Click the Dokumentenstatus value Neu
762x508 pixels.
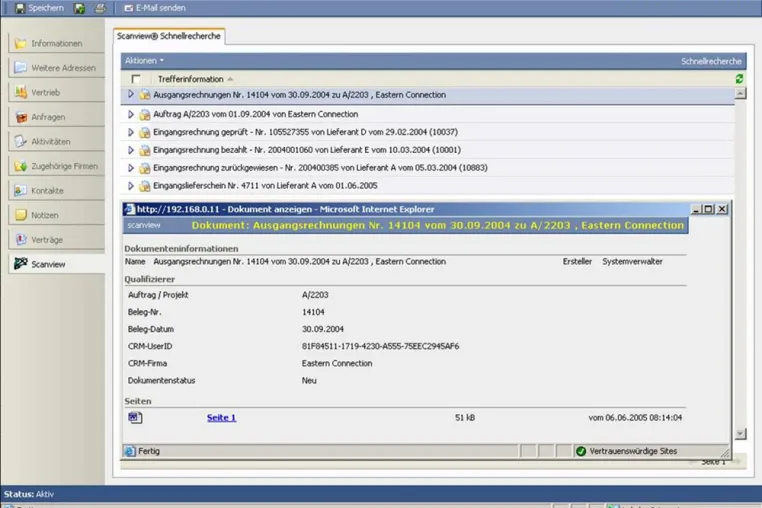pyautogui.click(x=309, y=381)
